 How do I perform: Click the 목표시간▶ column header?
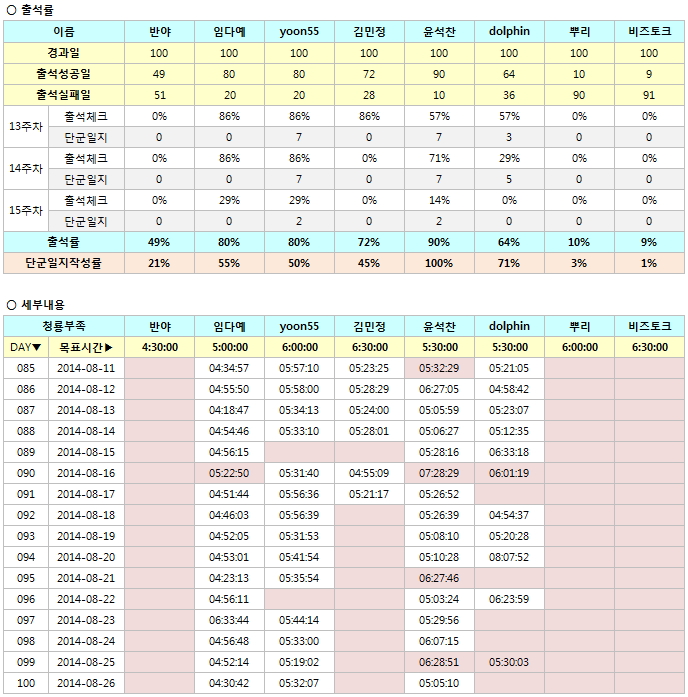pos(86,347)
